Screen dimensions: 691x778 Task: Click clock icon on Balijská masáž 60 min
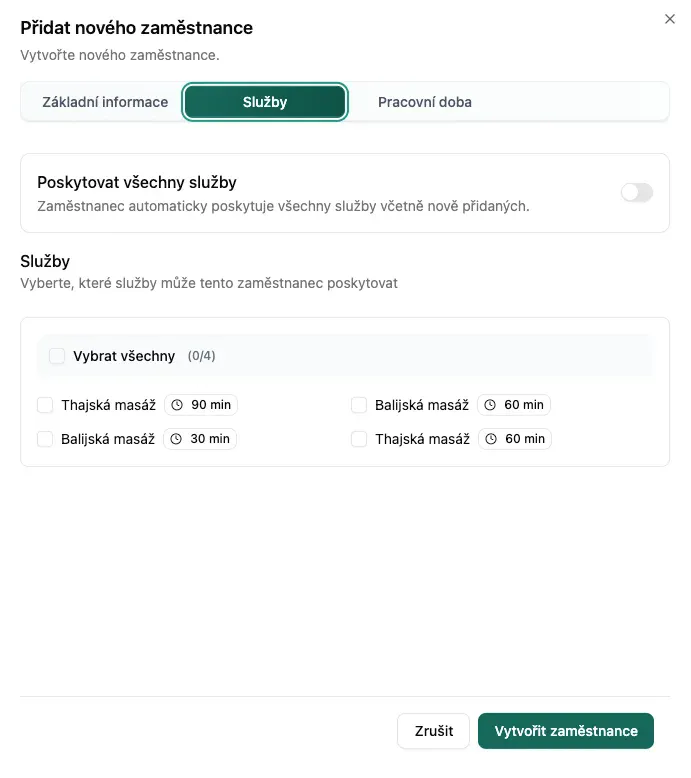pyautogui.click(x=491, y=405)
